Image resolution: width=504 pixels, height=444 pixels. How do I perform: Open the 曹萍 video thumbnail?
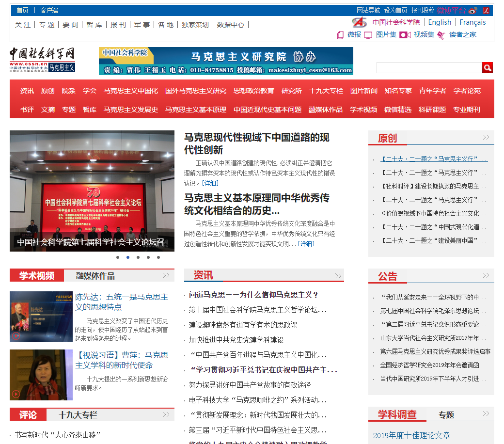pos(41,375)
